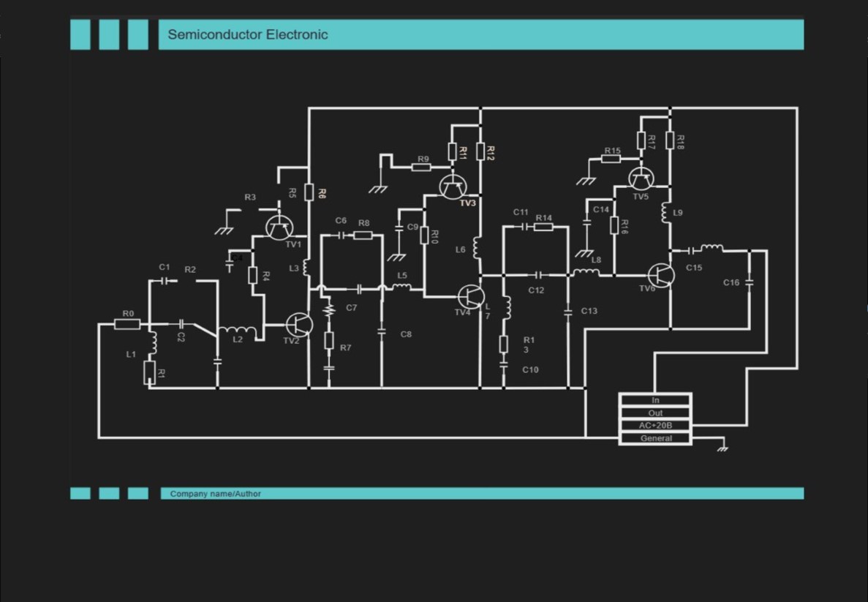
Task: Select capacitor C16 symbol
Action: pos(750,282)
